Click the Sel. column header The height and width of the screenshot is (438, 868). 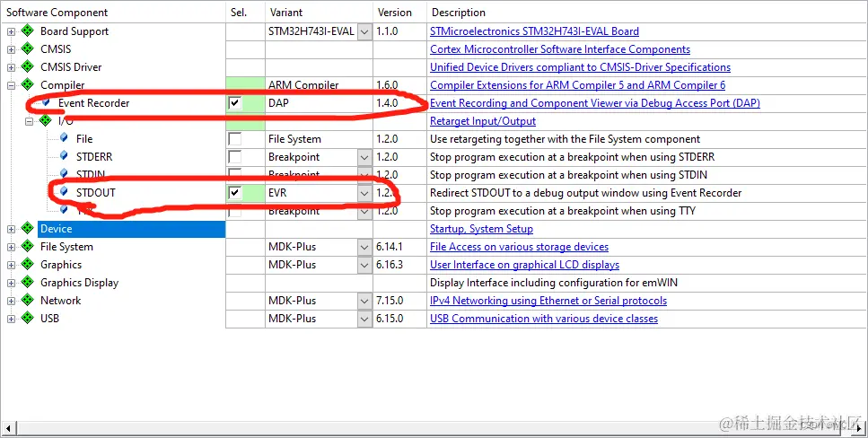pos(245,13)
